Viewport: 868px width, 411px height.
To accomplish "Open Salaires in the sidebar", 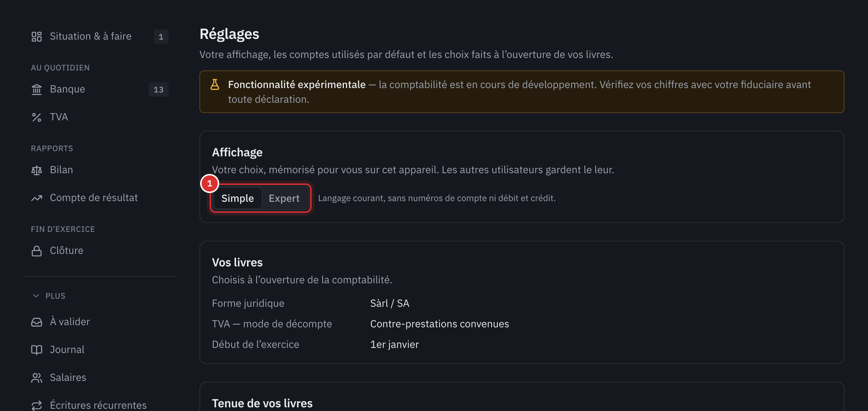I will coord(100,378).
